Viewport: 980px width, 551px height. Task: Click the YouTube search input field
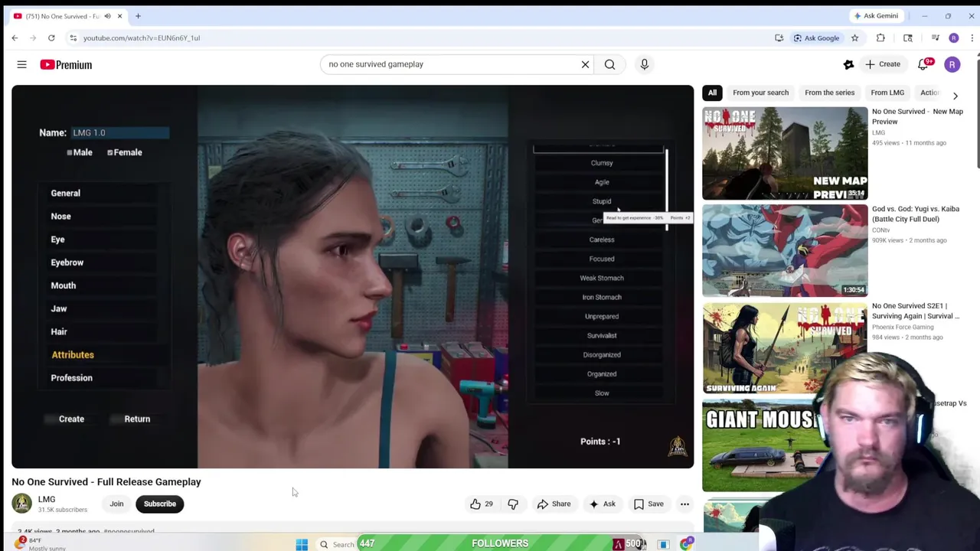tap(452, 64)
